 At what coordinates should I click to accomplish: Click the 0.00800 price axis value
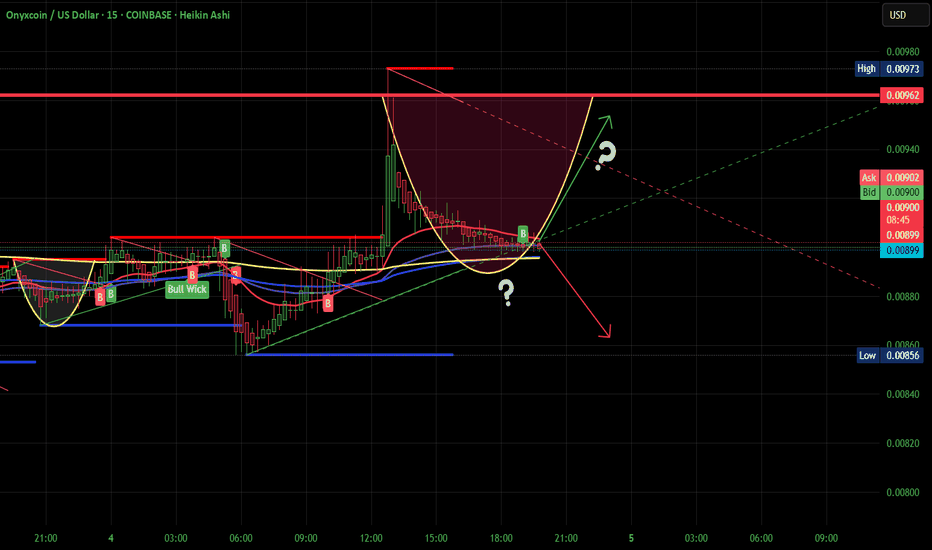click(902, 492)
